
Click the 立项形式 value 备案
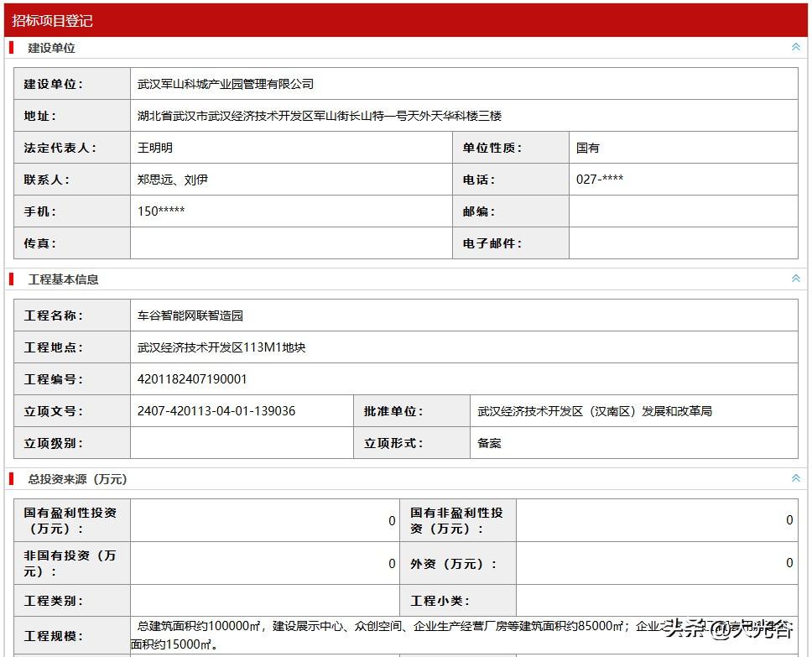click(x=489, y=443)
